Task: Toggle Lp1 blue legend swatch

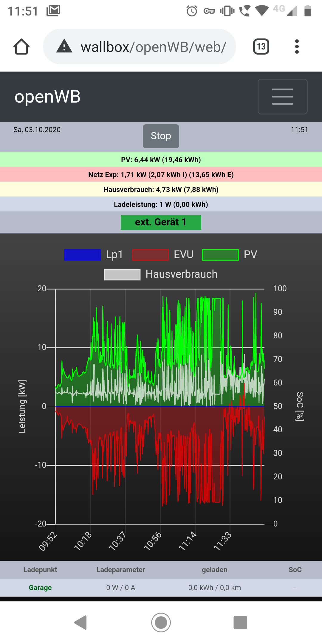Action: (83, 255)
